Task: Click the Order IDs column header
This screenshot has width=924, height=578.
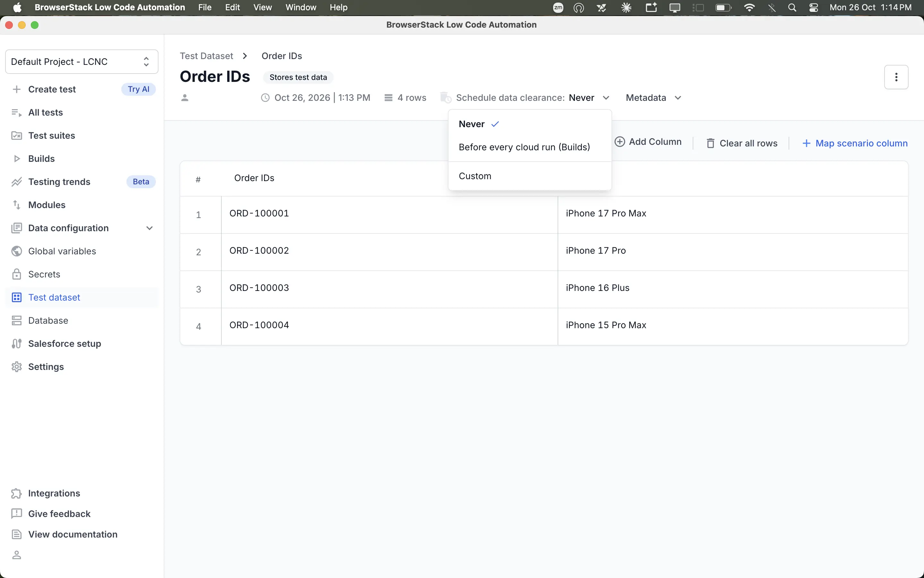Action: pyautogui.click(x=254, y=178)
